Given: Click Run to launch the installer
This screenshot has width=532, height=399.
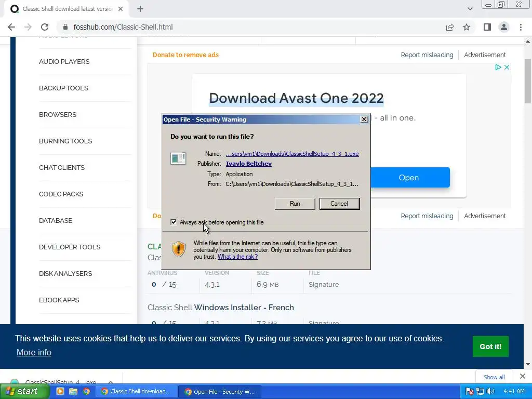Looking at the screenshot, I should (295, 204).
